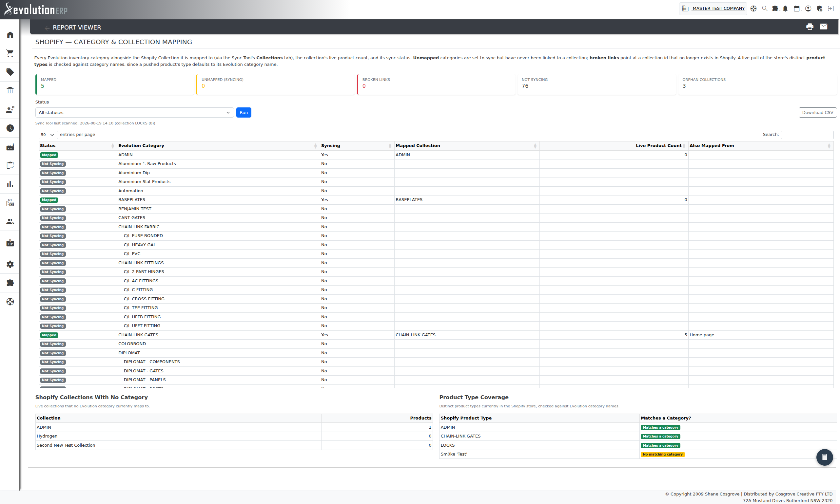Sort table by the Evolution Category column
Image resolution: width=840 pixels, height=504 pixels.
[218, 146]
